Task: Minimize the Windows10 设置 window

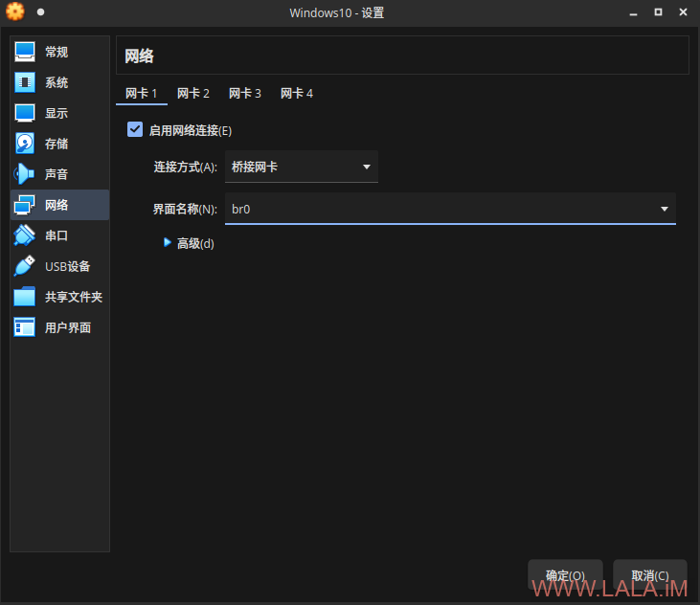Action: pos(633,13)
